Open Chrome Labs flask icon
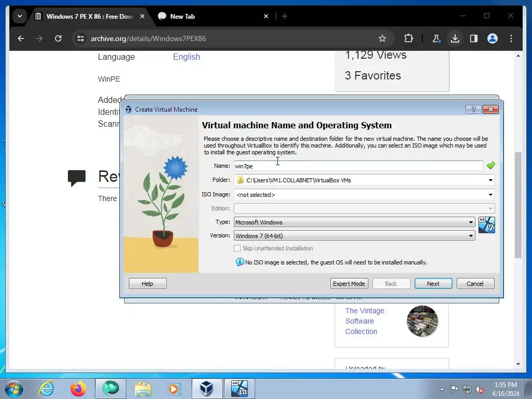The image size is (532, 399). 436,38
